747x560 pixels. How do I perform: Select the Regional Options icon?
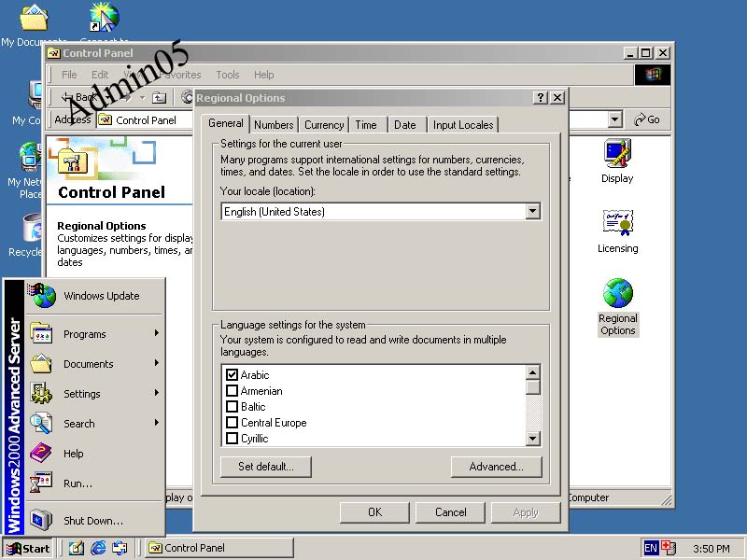[x=617, y=295]
